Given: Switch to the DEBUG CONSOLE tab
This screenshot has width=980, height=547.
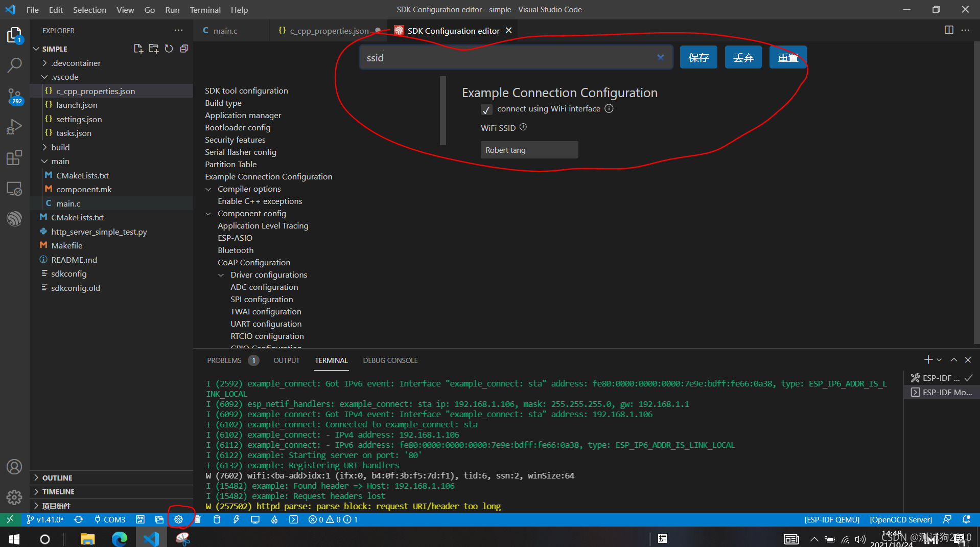Looking at the screenshot, I should point(390,360).
